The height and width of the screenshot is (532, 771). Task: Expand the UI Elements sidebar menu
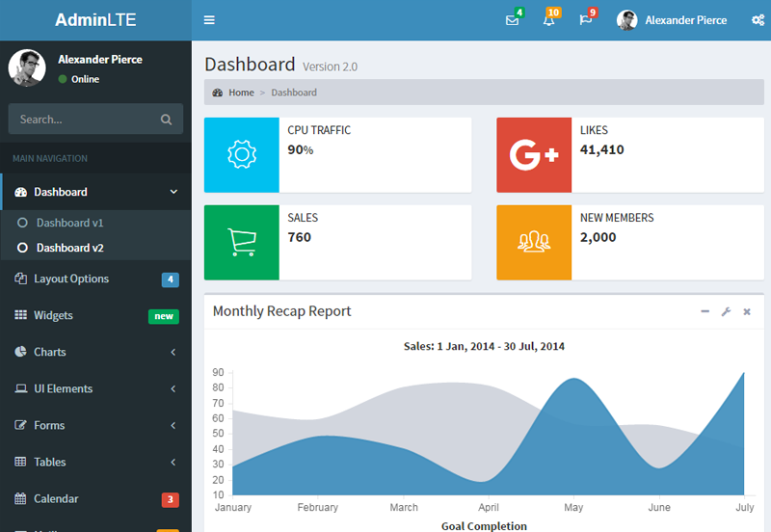tap(96, 389)
